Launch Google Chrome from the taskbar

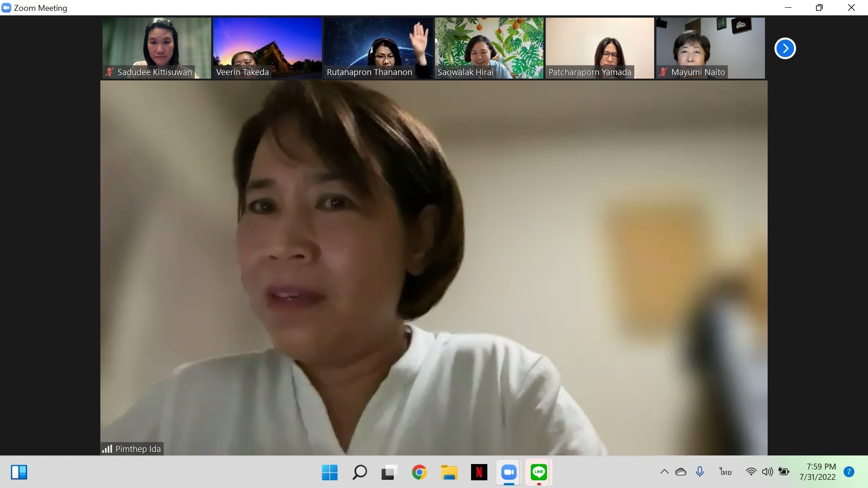419,473
